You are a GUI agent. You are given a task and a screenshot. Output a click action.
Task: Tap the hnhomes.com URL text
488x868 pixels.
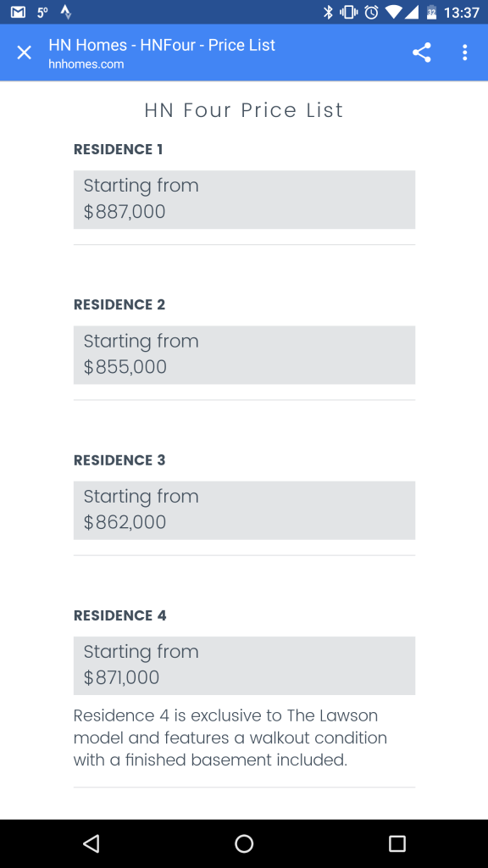pyautogui.click(x=86, y=64)
